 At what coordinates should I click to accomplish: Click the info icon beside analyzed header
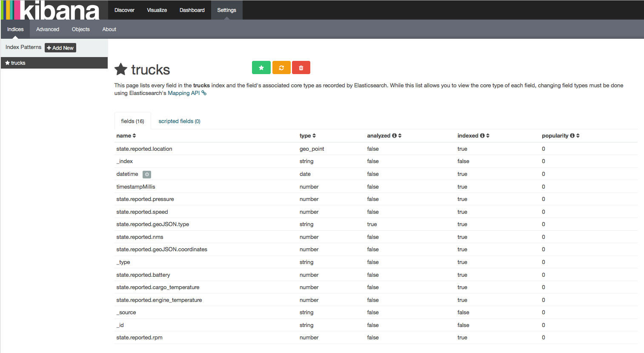394,136
